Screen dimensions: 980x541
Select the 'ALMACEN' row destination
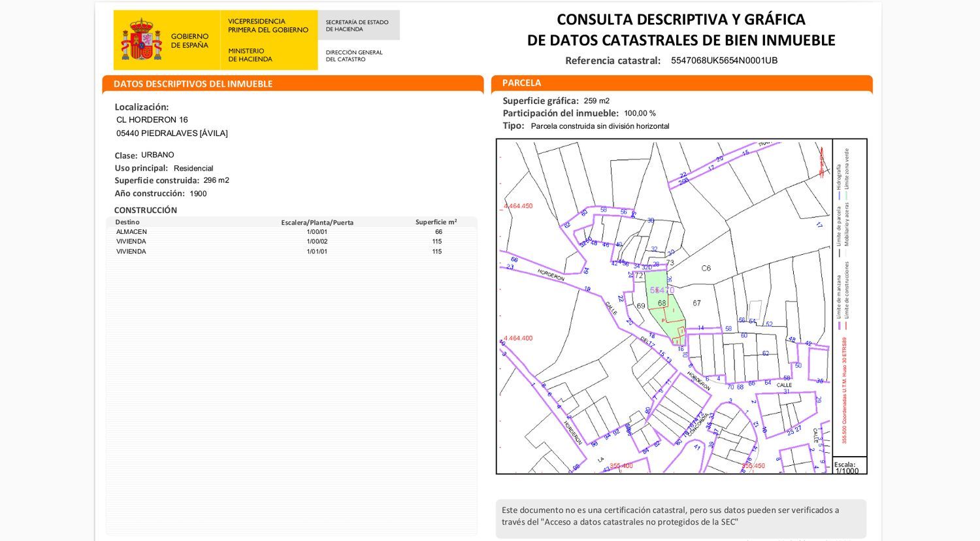click(131, 232)
